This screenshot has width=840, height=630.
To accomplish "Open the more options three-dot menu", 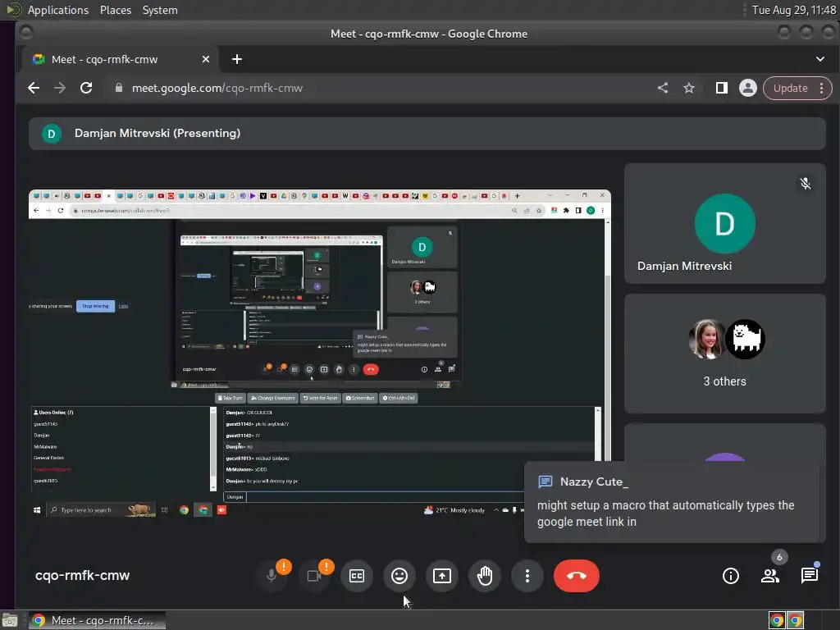I will point(527,576).
